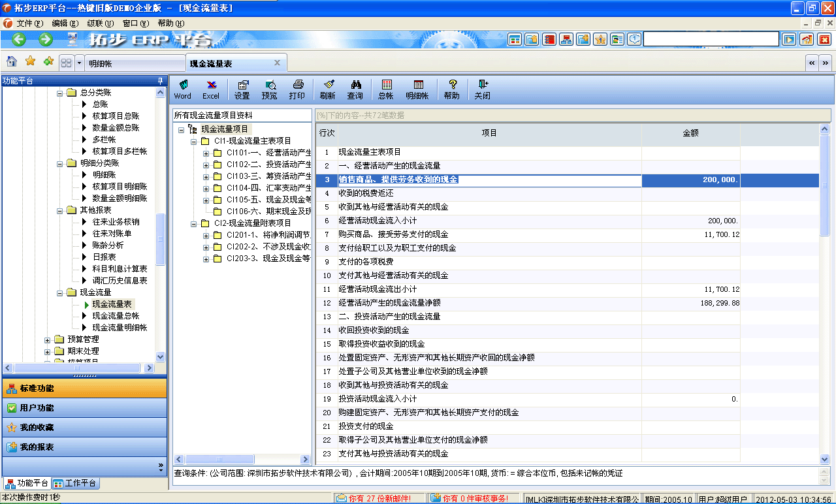The width and height of the screenshot is (836, 504).
Task: Open the 打印 print function
Action: 298,89
